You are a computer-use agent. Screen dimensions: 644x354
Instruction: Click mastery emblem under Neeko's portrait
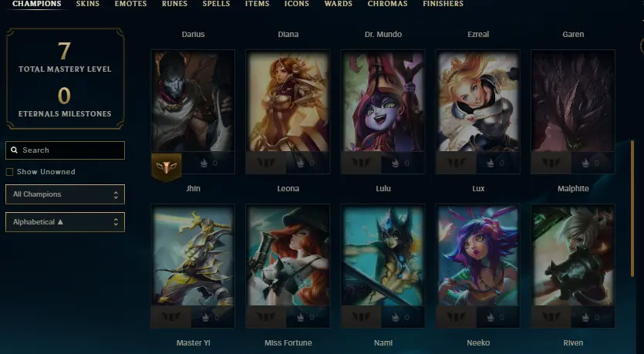point(457,317)
